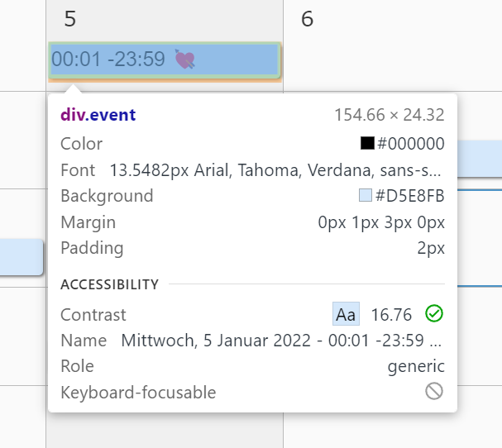Screen dimensions: 502x448
Task: Click the Aa contrast preview sample
Action: pos(346,314)
